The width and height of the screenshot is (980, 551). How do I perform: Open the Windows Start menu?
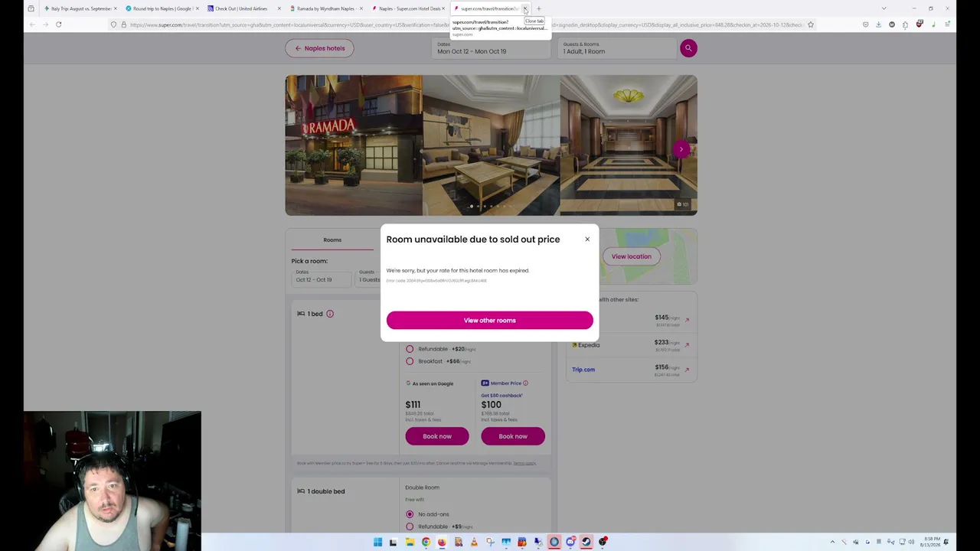pyautogui.click(x=377, y=542)
